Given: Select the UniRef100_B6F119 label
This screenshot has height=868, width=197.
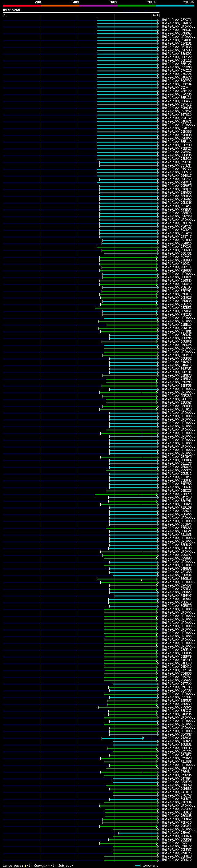Looking at the screenshot, I should (x=176, y=142).
